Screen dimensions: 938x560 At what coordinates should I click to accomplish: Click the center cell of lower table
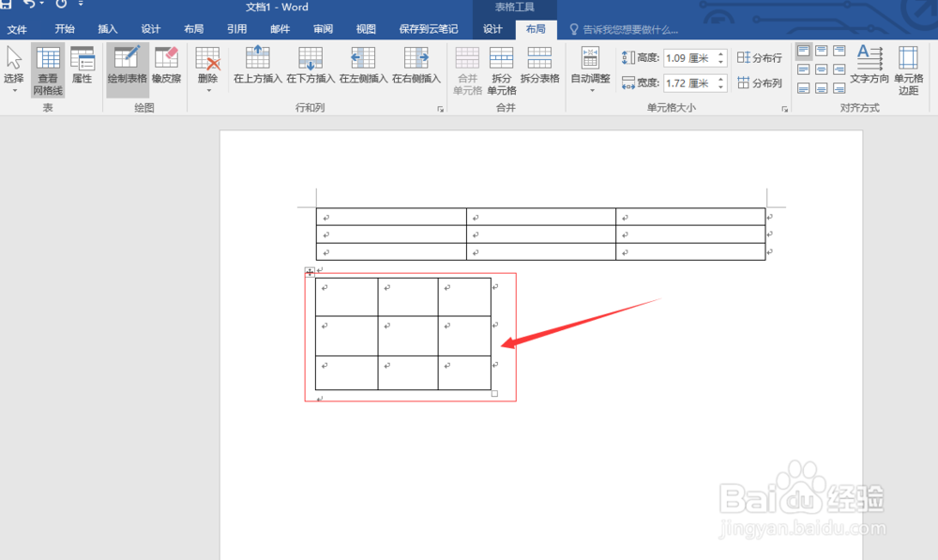[408, 336]
